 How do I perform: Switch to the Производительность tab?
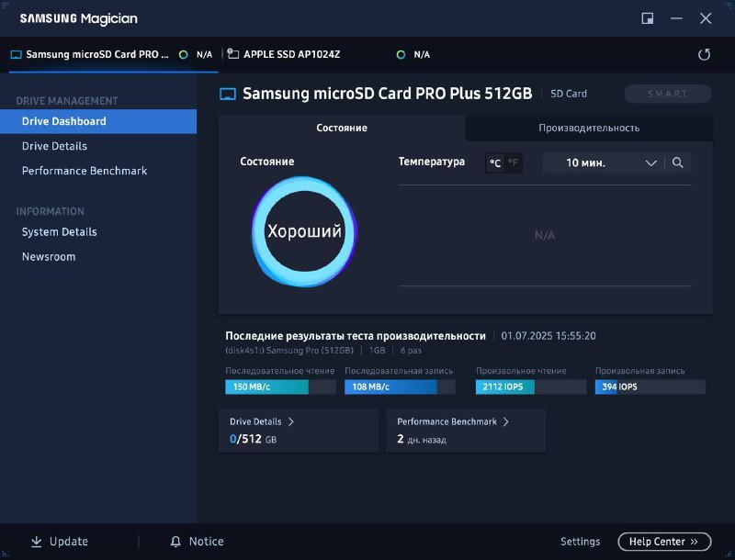[589, 128]
